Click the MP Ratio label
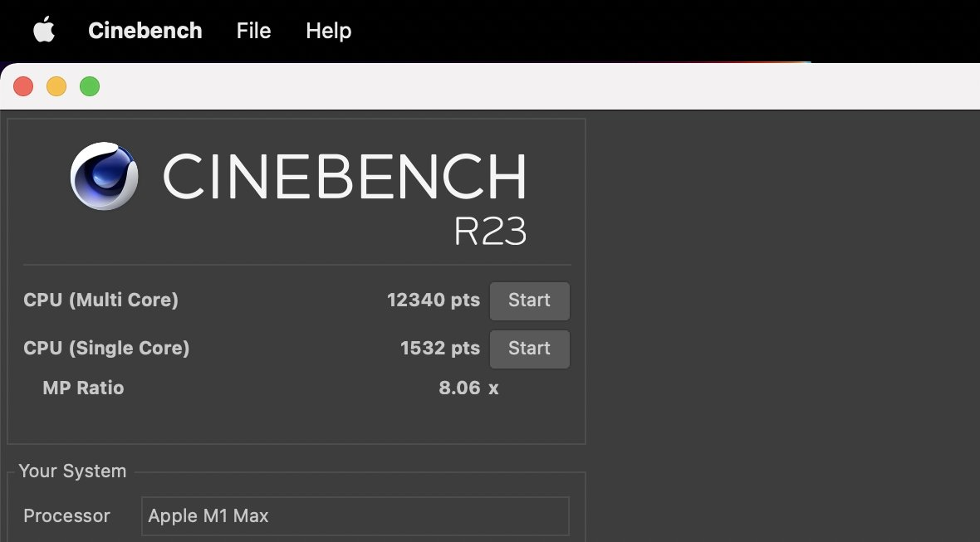The height and width of the screenshot is (542, 980). pyautogui.click(x=83, y=388)
